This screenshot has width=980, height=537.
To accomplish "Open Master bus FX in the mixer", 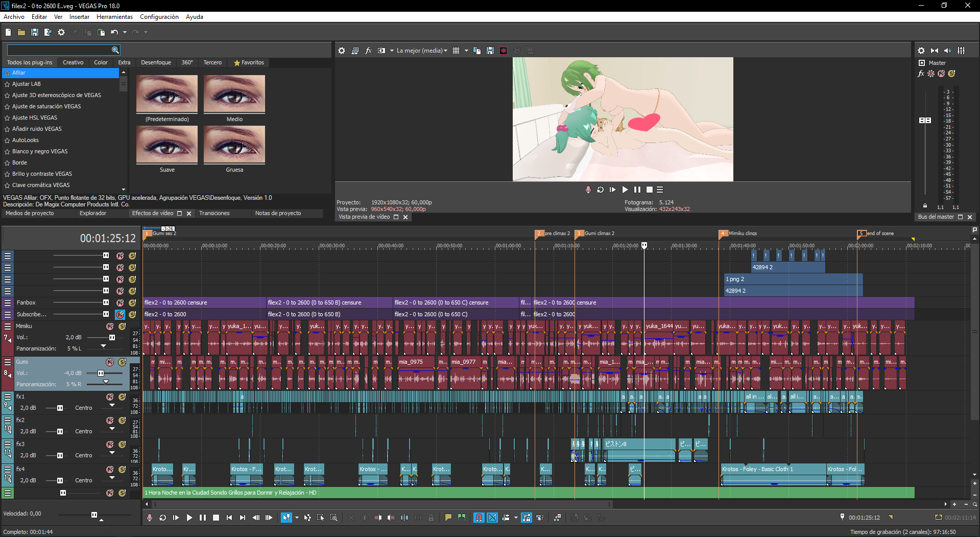I will [x=921, y=74].
